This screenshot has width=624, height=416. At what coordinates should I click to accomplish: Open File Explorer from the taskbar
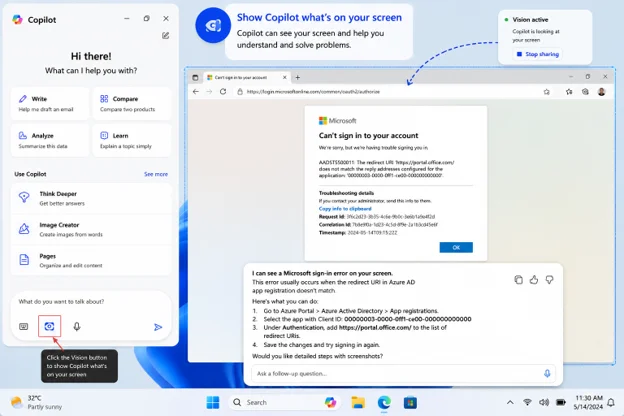358,402
